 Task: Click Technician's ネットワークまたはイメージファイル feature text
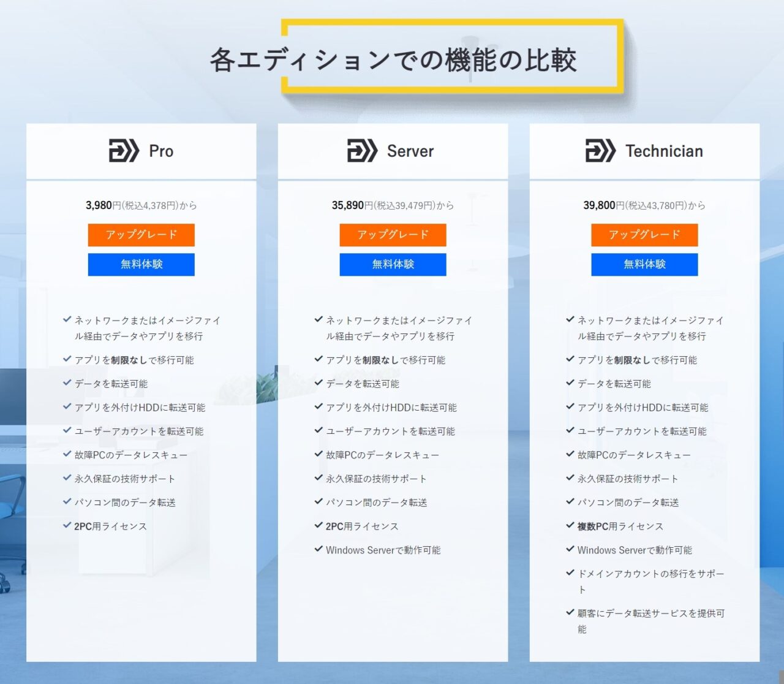[650, 329]
